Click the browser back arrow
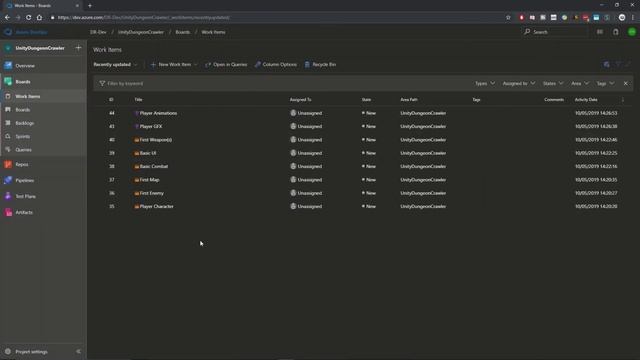Image resolution: width=640 pixels, height=360 pixels. pyautogui.click(x=7, y=18)
